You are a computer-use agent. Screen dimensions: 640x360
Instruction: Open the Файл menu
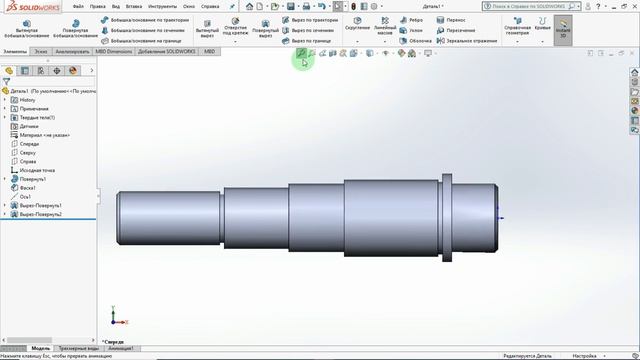click(78, 7)
